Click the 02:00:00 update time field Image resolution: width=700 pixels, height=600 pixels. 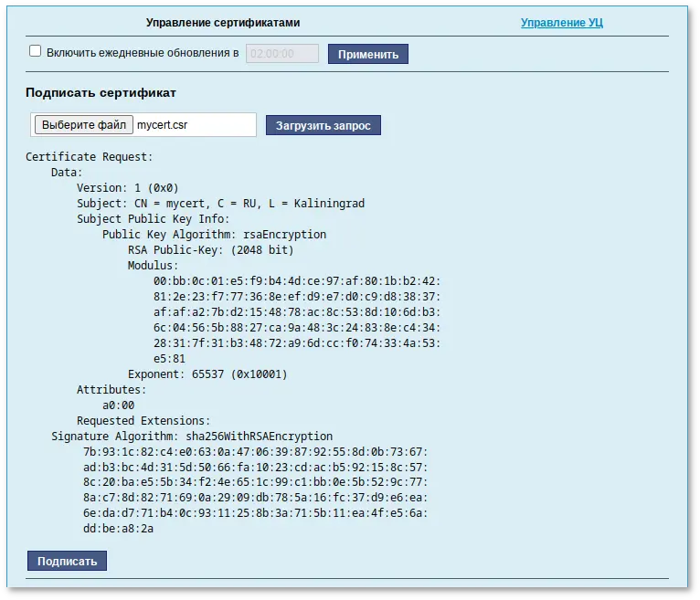pos(282,54)
